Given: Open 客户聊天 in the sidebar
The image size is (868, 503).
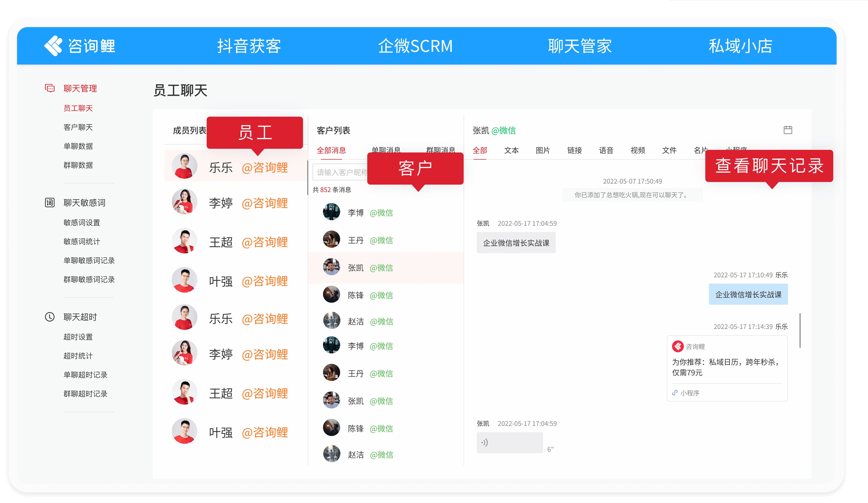Looking at the screenshot, I should [x=78, y=127].
